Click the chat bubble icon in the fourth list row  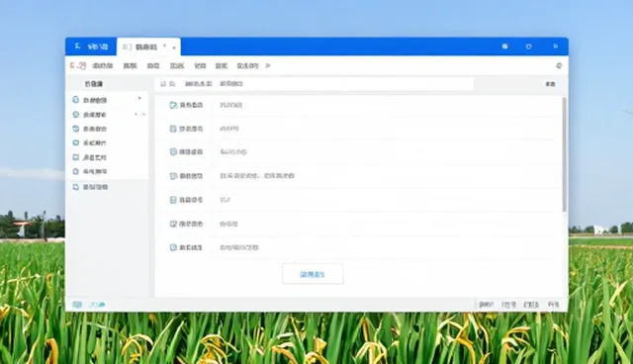click(x=173, y=176)
